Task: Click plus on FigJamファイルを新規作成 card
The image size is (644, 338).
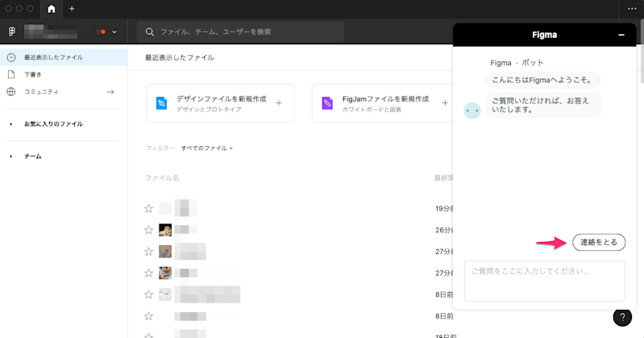Action: coord(445,103)
